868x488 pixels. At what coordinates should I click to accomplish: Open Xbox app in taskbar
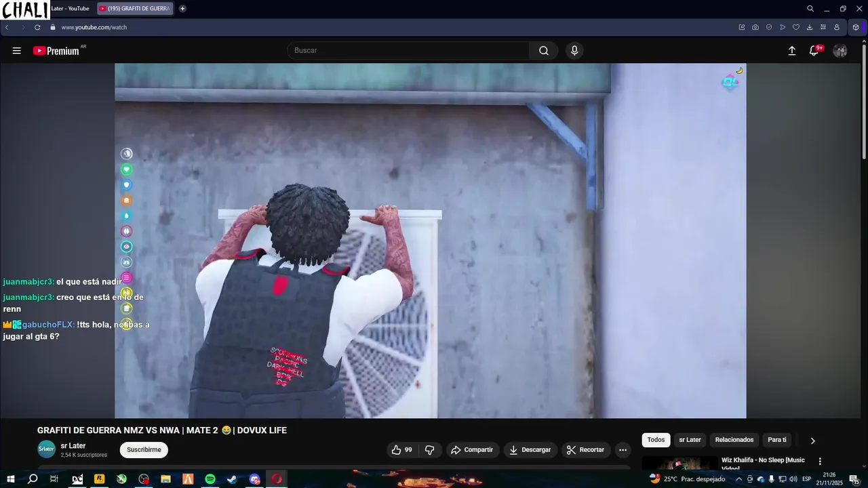coord(121,479)
